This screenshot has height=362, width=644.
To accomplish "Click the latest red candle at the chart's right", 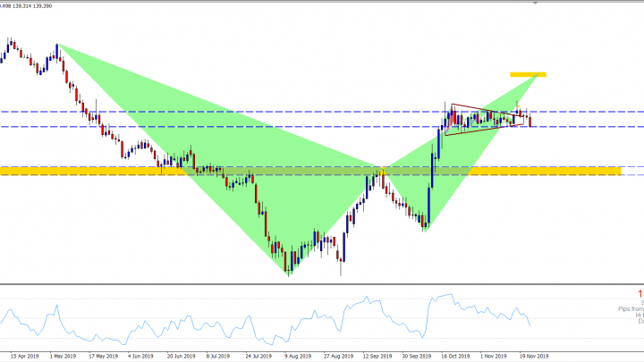I will [531, 121].
